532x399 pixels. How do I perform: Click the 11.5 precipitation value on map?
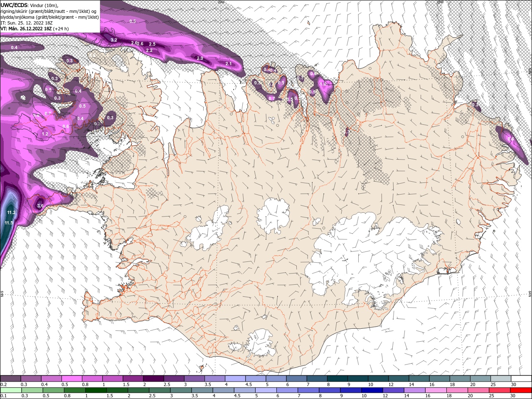pos(9,223)
